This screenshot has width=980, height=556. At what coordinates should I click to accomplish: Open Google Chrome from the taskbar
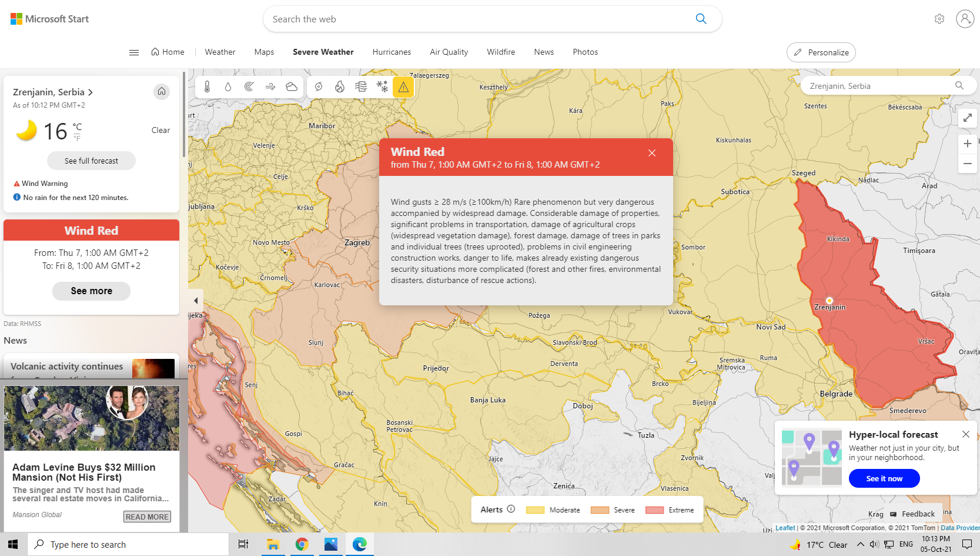coord(302,544)
